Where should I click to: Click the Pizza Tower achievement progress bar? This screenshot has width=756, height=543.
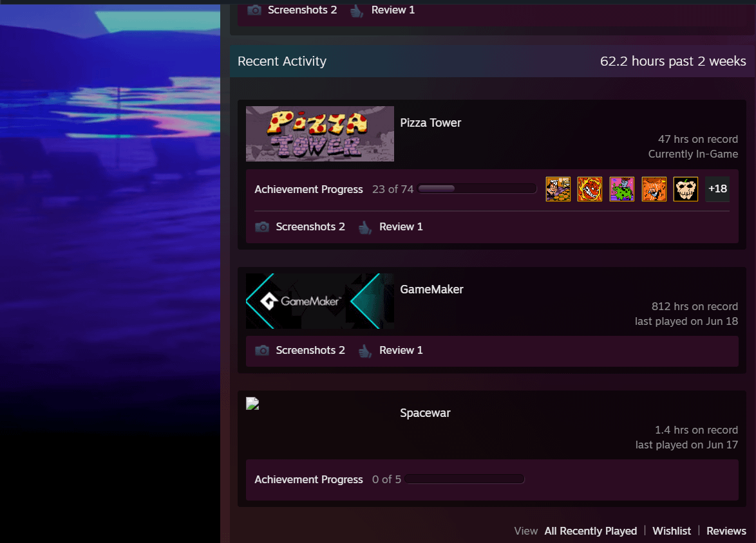(477, 189)
